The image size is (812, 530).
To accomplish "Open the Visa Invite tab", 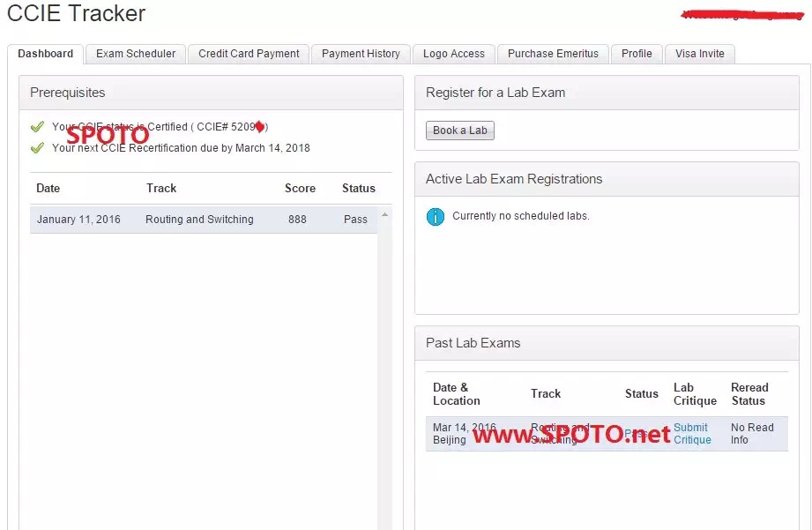I will point(700,54).
